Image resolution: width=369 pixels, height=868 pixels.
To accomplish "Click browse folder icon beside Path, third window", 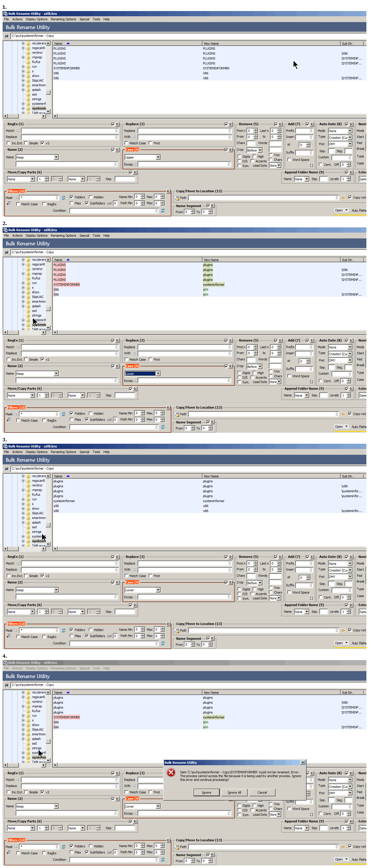I will (x=343, y=630).
